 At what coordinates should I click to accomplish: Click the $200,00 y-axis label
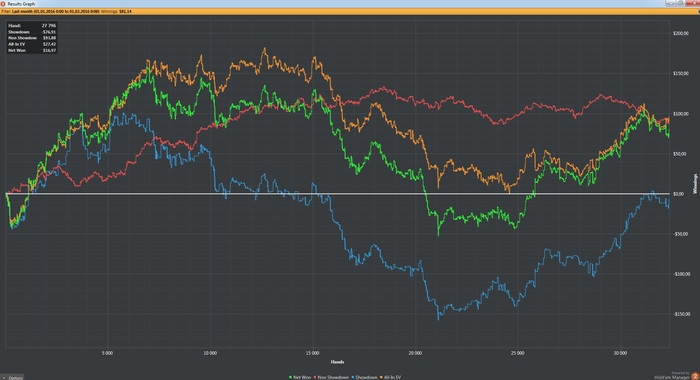681,33
